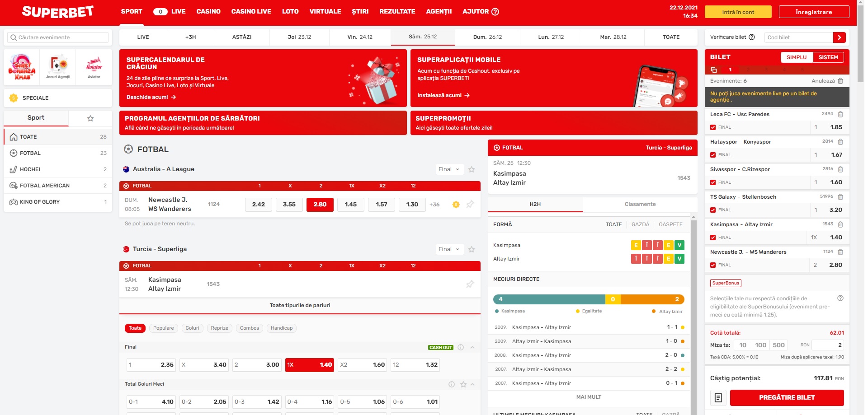Click the Ajutor help question icon

coord(495,12)
